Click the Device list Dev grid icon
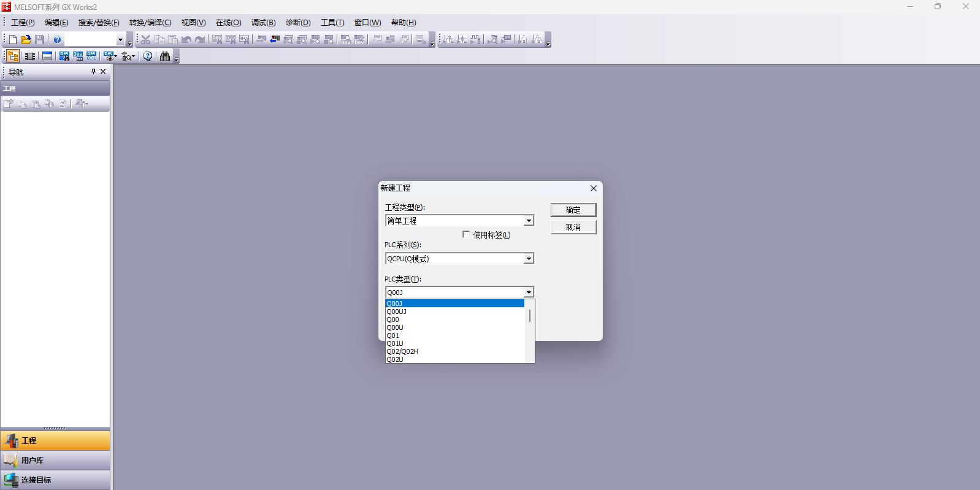 (x=78, y=56)
